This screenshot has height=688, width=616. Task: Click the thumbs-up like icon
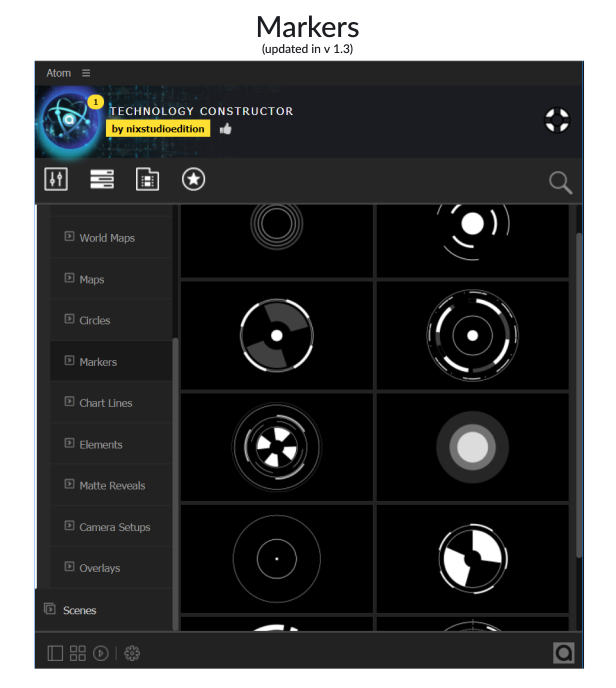[x=225, y=129]
